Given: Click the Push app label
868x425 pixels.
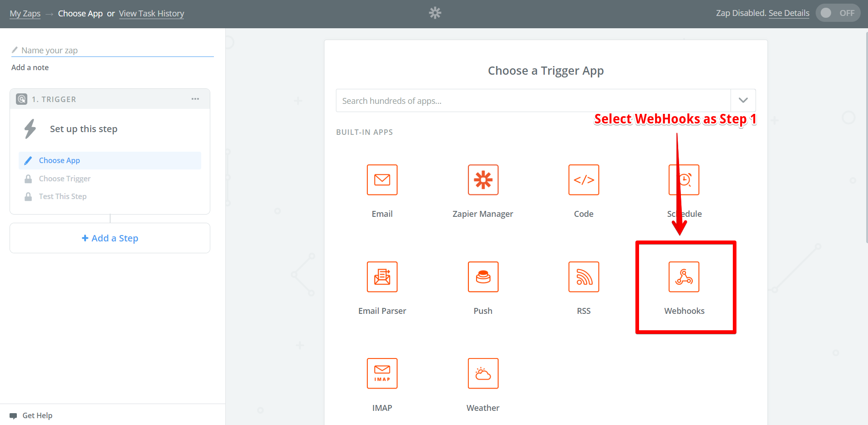Looking at the screenshot, I should pos(483,311).
